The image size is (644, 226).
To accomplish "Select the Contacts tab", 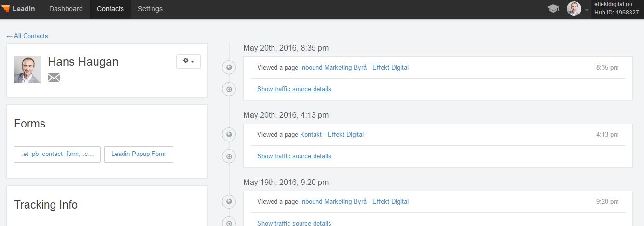I will (x=110, y=9).
